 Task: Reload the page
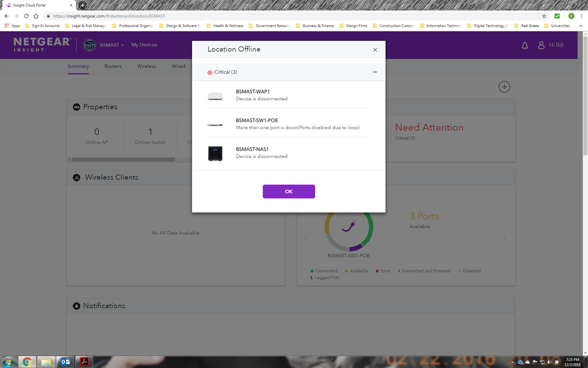27,16
